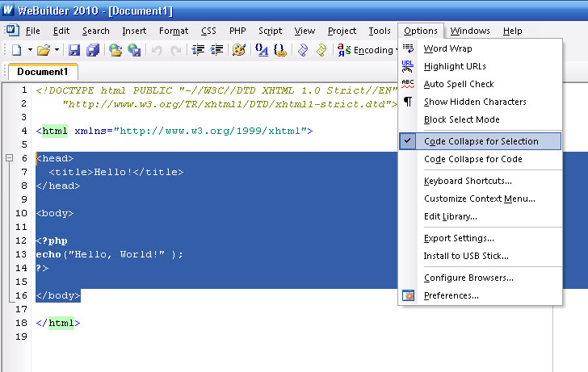Toggle Word Wrap in Options menu
Viewport: 588px width, 372px height.
coord(480,48)
